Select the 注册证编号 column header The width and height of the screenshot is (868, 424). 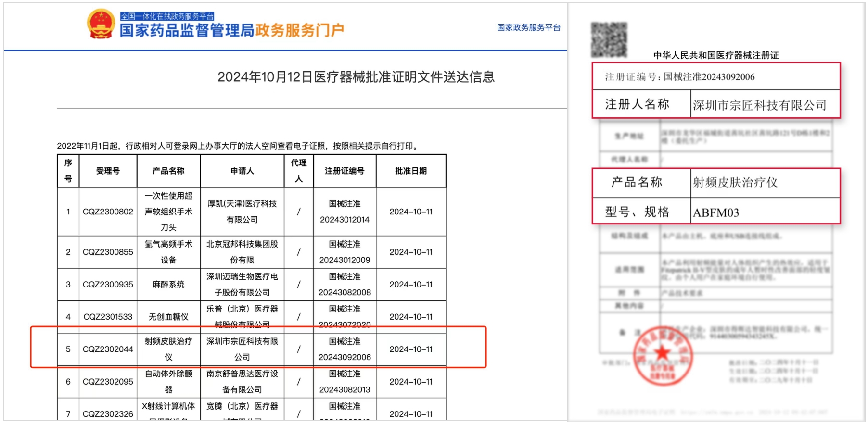coord(345,171)
